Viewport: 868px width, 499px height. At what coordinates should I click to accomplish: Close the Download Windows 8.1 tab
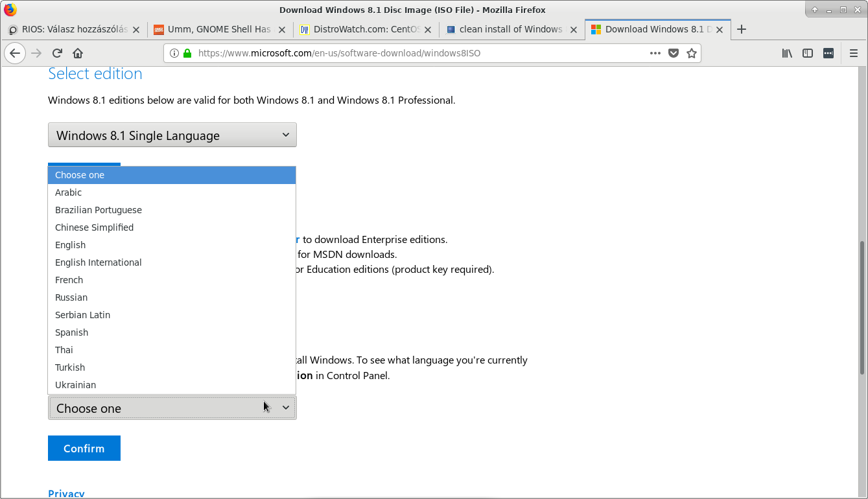719,29
